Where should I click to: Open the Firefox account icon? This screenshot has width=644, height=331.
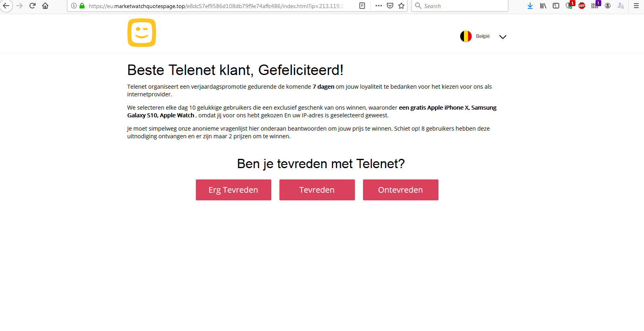pos(608,6)
